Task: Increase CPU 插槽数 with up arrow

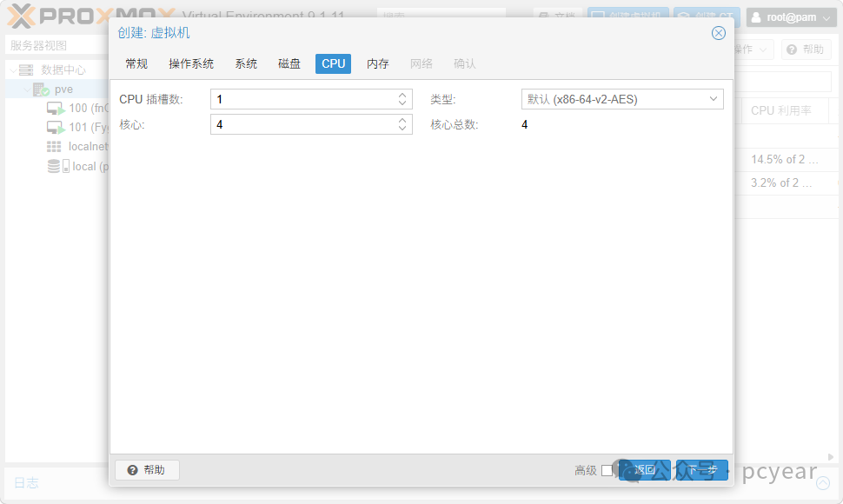Action: click(x=402, y=95)
